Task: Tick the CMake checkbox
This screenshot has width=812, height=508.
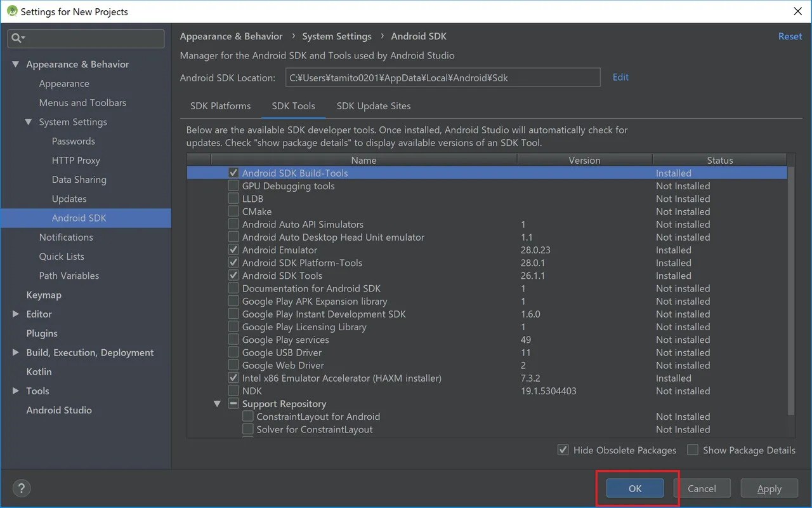Action: 233,211
